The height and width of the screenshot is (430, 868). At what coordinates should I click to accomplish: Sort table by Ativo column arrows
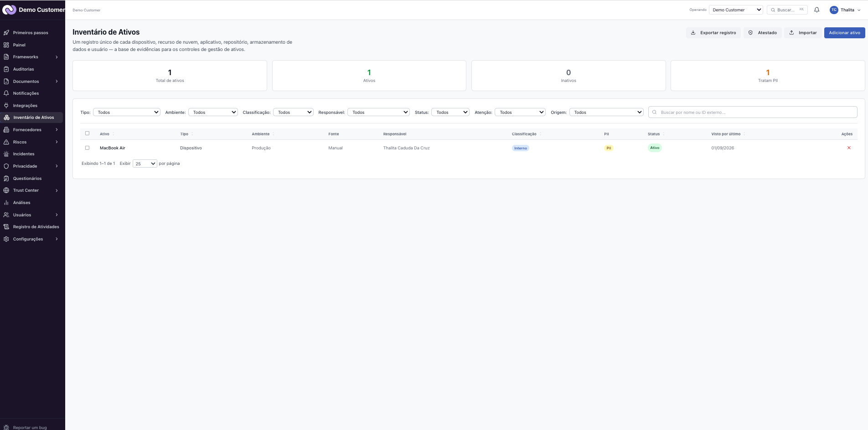point(114,134)
